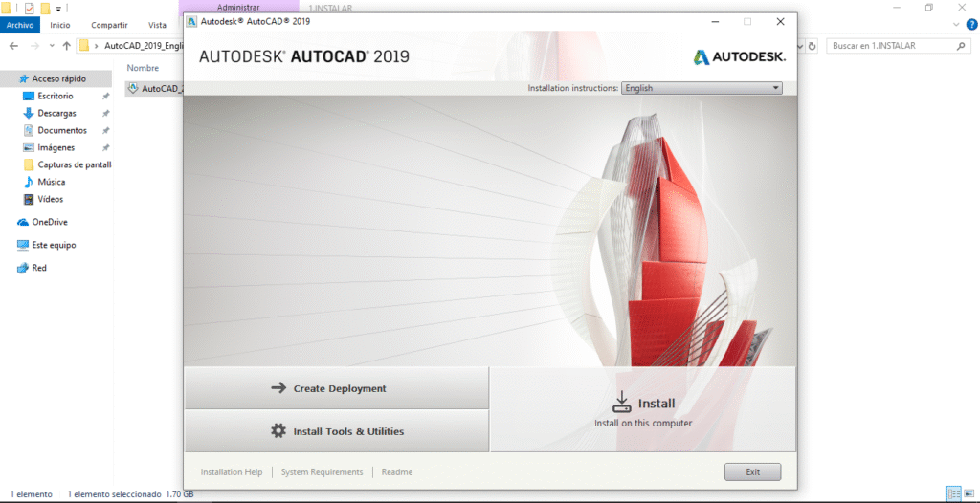
Task: Select Este equipo in navigation pane
Action: click(x=54, y=245)
